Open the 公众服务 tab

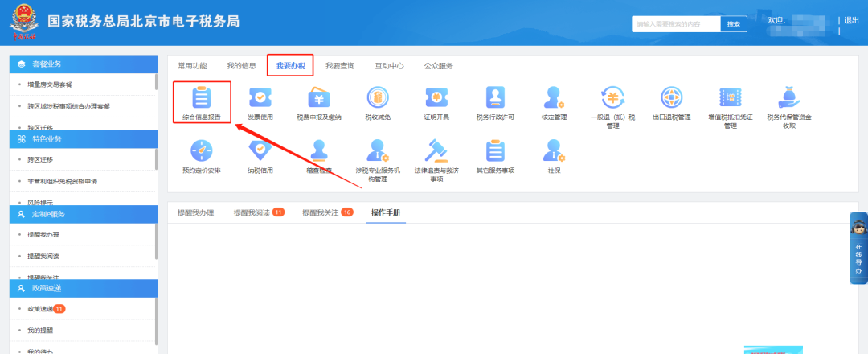click(439, 66)
